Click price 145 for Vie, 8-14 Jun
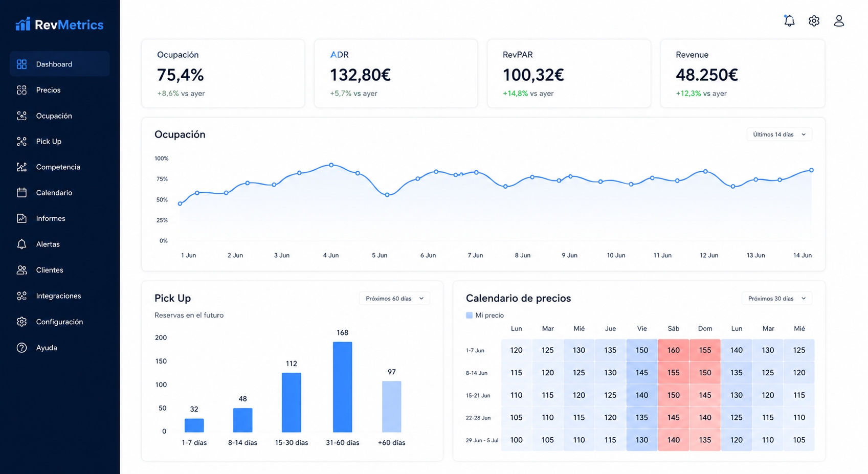 coord(642,373)
